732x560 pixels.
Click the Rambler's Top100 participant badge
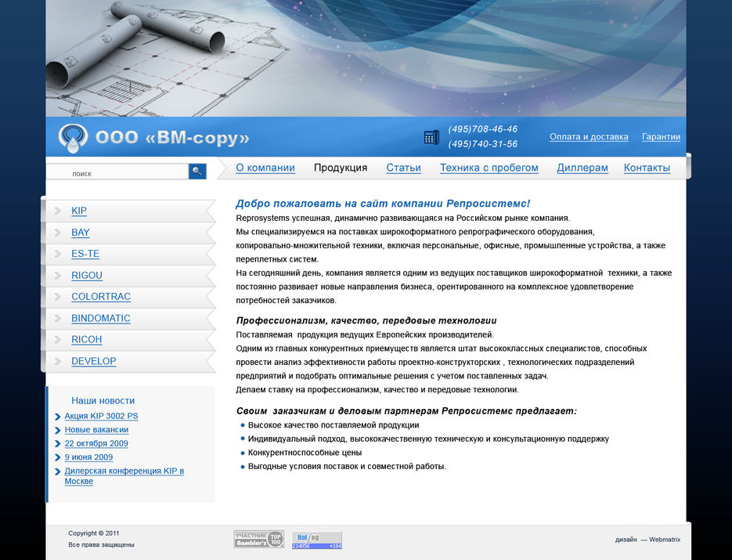coord(258,540)
